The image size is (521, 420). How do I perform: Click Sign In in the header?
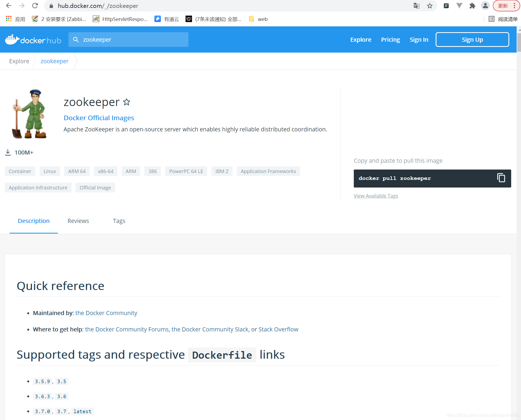coord(419,40)
